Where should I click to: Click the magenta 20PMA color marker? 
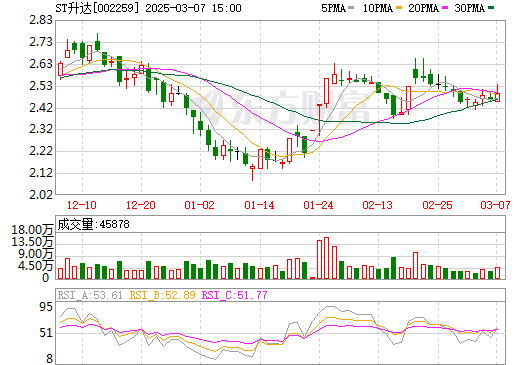[x=445, y=8]
